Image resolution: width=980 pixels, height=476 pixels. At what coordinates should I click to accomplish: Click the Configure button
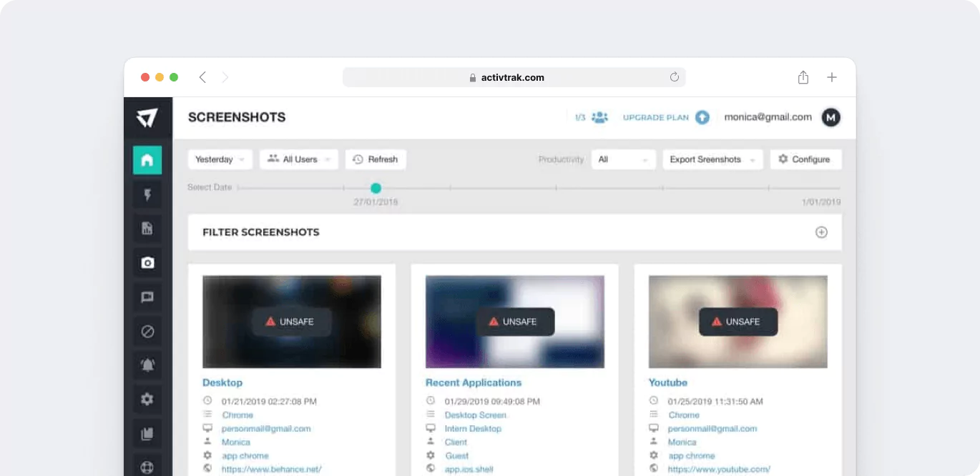[805, 159]
